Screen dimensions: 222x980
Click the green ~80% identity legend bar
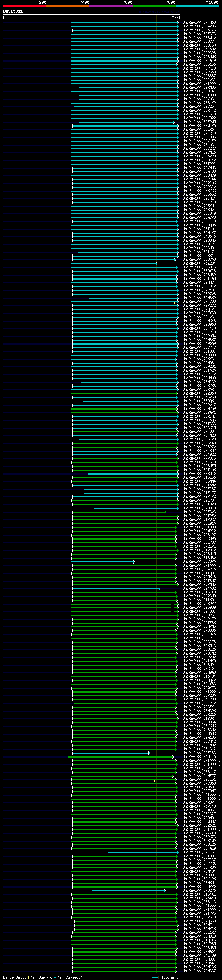coord(154,6)
